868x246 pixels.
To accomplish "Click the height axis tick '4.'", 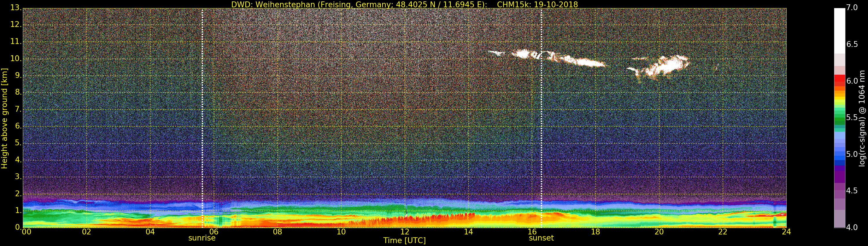I will (x=18, y=160).
